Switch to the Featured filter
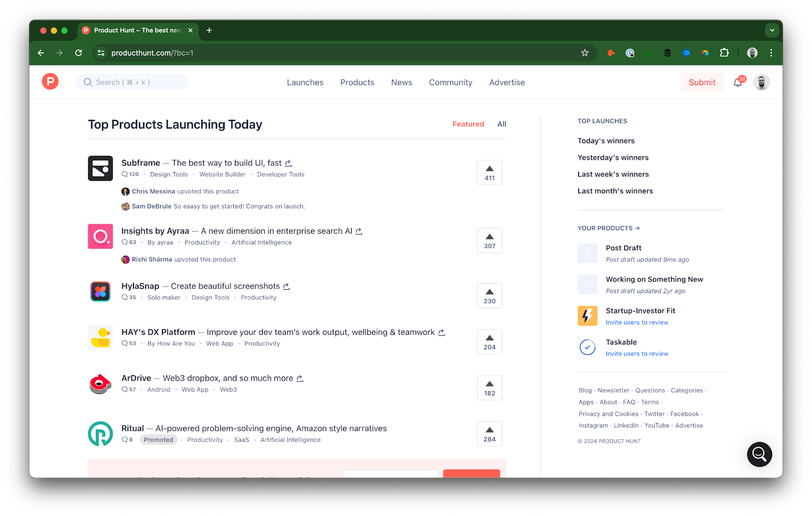The width and height of the screenshot is (812, 516). 468,124
